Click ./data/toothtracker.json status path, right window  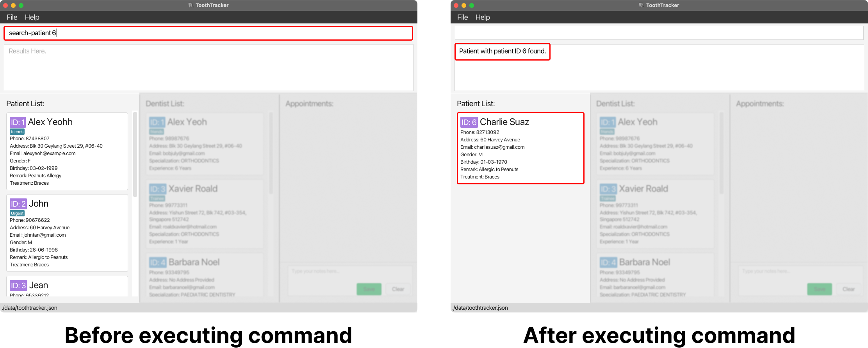[480, 308]
